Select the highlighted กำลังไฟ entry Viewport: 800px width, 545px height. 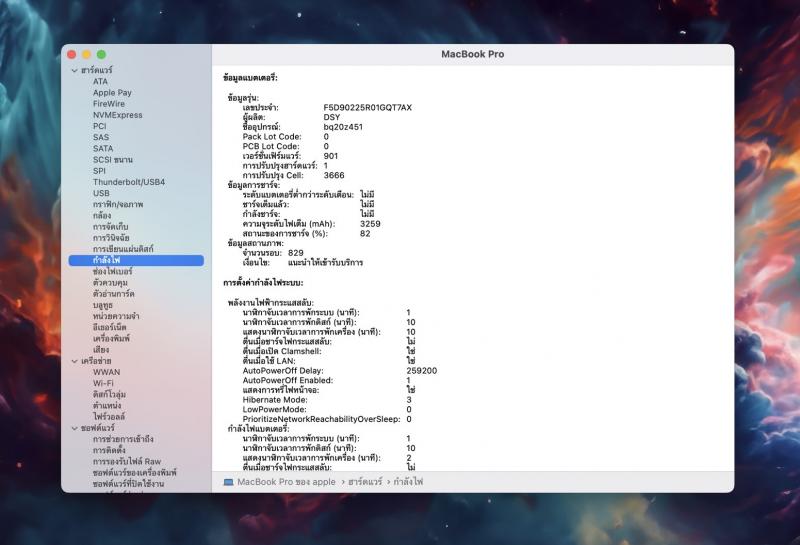(x=136, y=260)
